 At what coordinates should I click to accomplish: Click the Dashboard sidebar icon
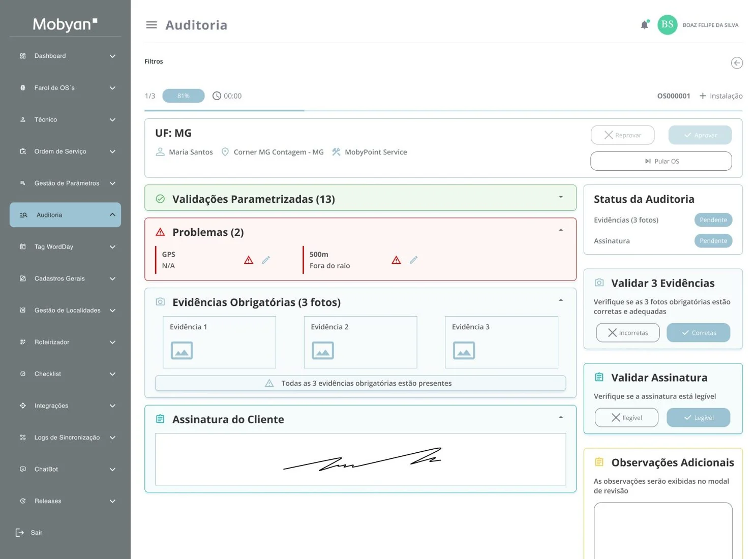tap(23, 56)
